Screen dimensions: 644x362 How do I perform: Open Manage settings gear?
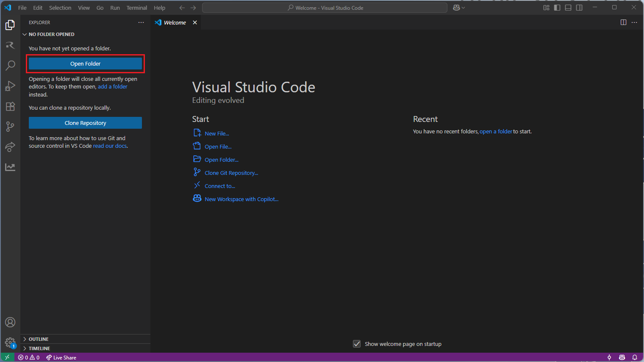point(10,342)
